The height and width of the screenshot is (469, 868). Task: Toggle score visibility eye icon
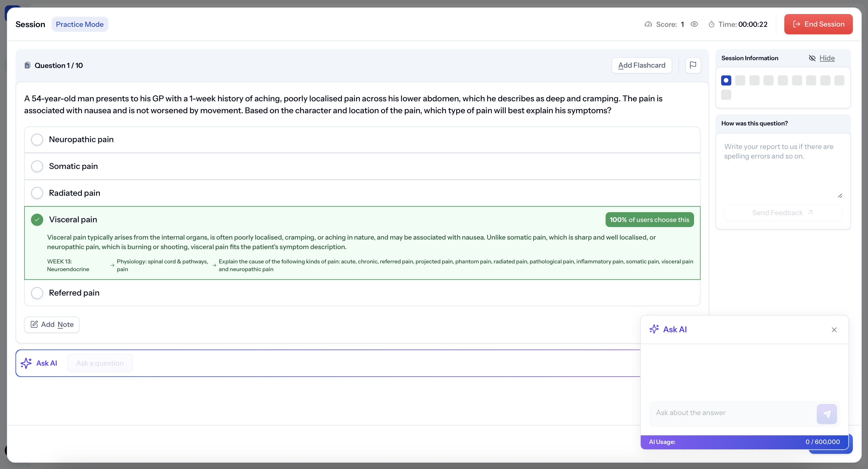[x=694, y=24]
